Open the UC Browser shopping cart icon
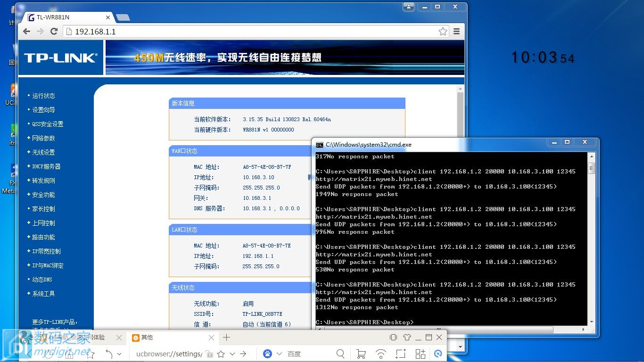Viewport: 644px width, 362px height. (x=361, y=354)
